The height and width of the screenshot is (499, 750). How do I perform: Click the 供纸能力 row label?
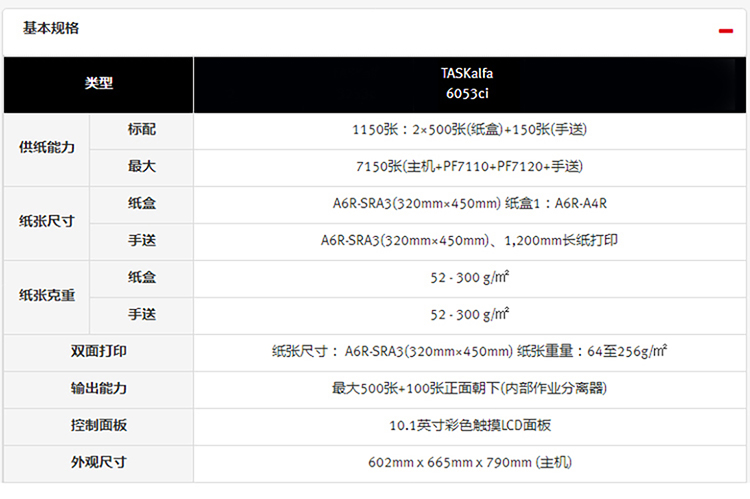47,148
